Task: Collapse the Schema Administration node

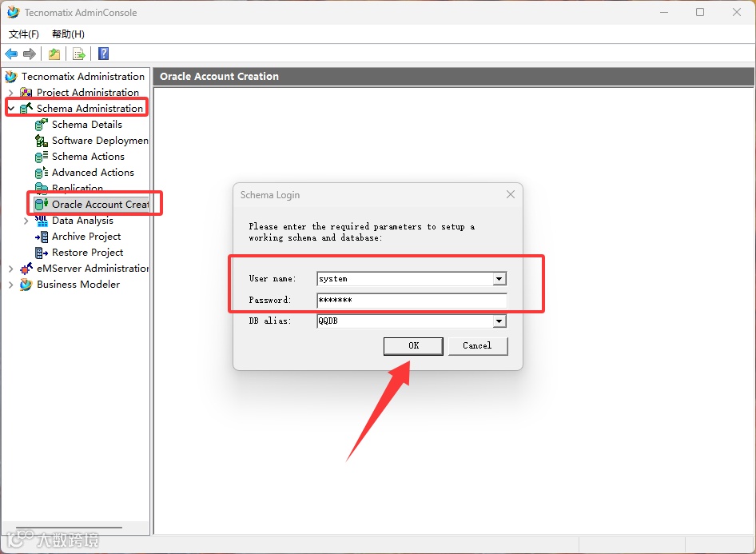Action: point(11,109)
